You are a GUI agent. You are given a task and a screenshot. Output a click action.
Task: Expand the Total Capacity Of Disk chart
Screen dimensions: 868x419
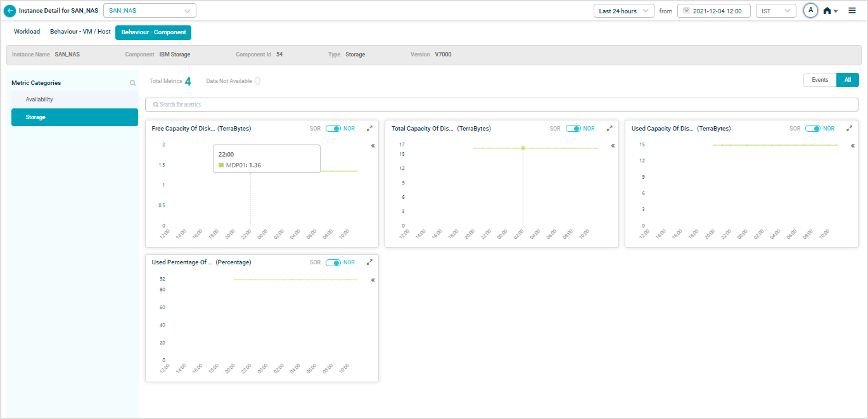coord(610,129)
